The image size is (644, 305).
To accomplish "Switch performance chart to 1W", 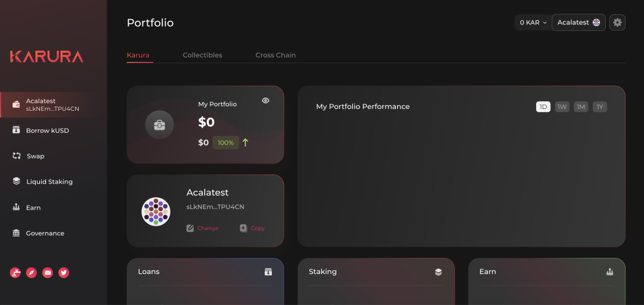I will pos(562,107).
